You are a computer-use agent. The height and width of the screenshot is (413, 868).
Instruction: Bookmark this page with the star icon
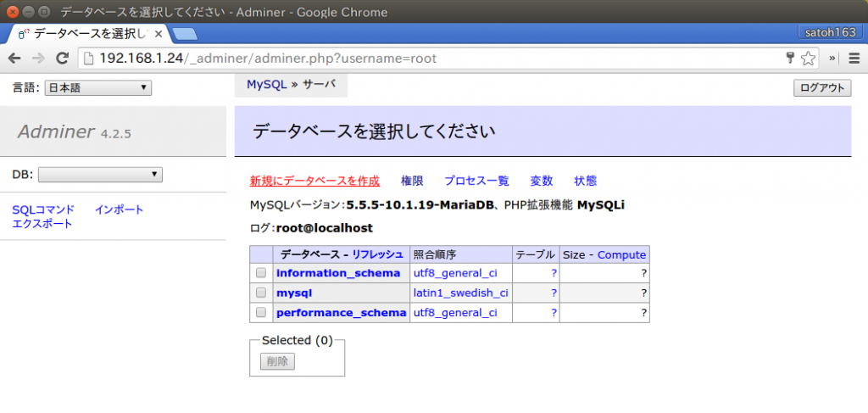pos(808,59)
